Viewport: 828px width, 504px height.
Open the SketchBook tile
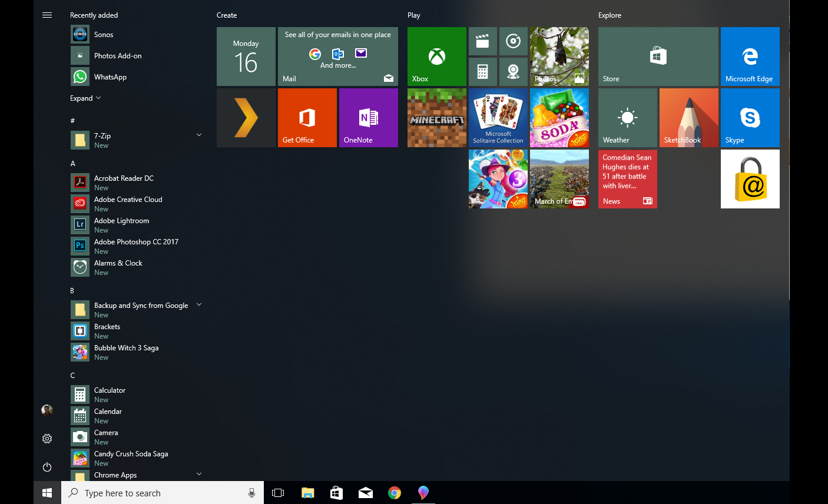(x=689, y=118)
